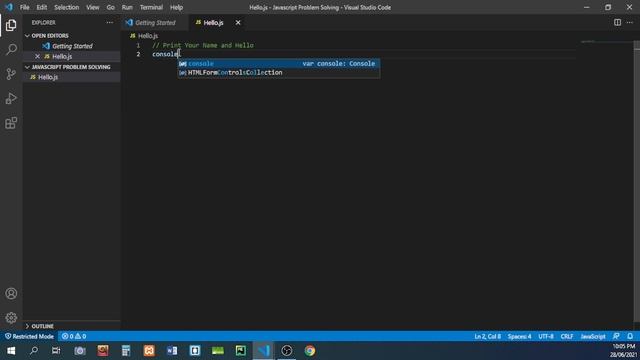Change encoding via UTF-8 indicator
Image resolution: width=640 pixels, height=360 pixels.
point(546,336)
